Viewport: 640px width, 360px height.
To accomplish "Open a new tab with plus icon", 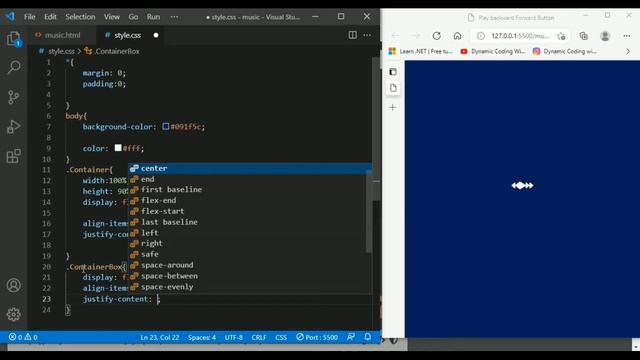I will 393,107.
